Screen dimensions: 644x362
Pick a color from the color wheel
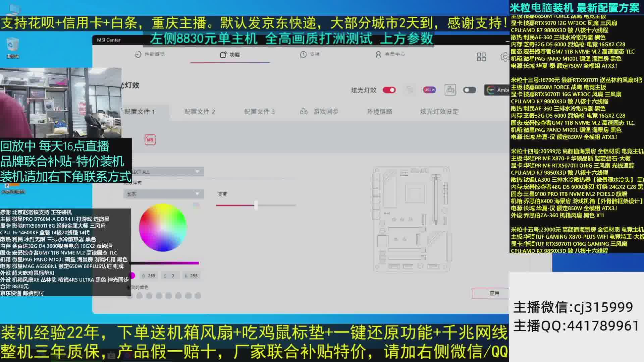point(163,228)
